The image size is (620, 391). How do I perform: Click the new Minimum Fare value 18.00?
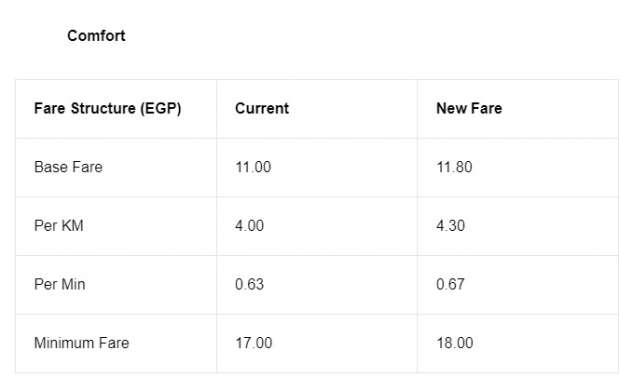coord(455,343)
